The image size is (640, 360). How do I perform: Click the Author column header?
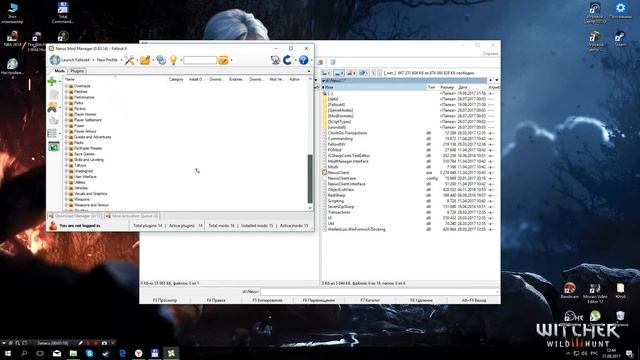(x=295, y=79)
